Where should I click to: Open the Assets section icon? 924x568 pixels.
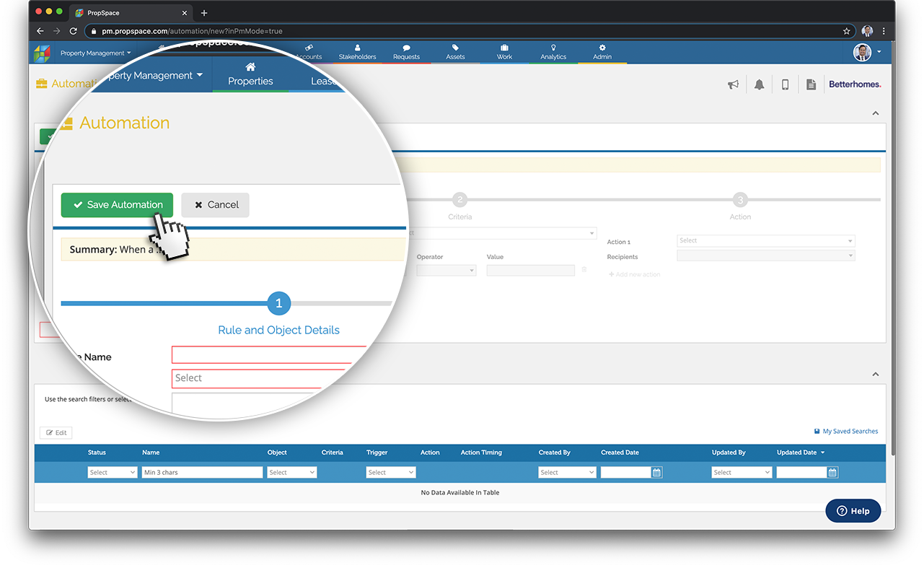pyautogui.click(x=455, y=51)
